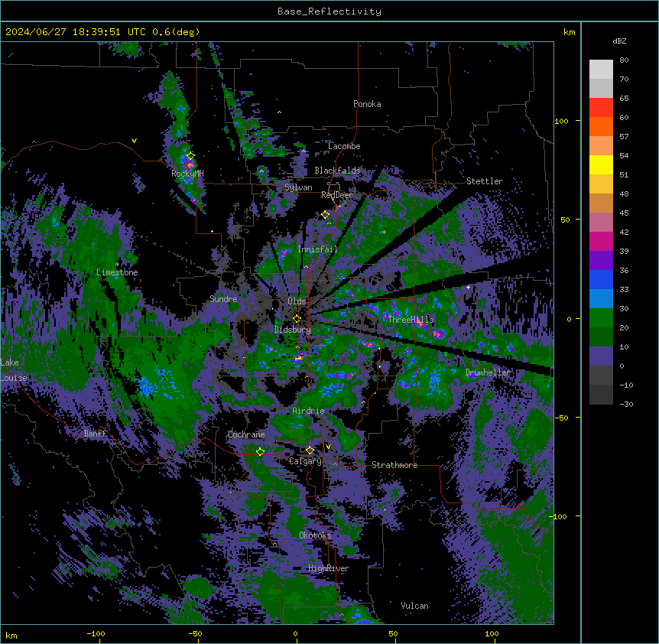Image resolution: width=659 pixels, height=644 pixels.
Task: Click the Lacombe city label
Action: [344, 146]
